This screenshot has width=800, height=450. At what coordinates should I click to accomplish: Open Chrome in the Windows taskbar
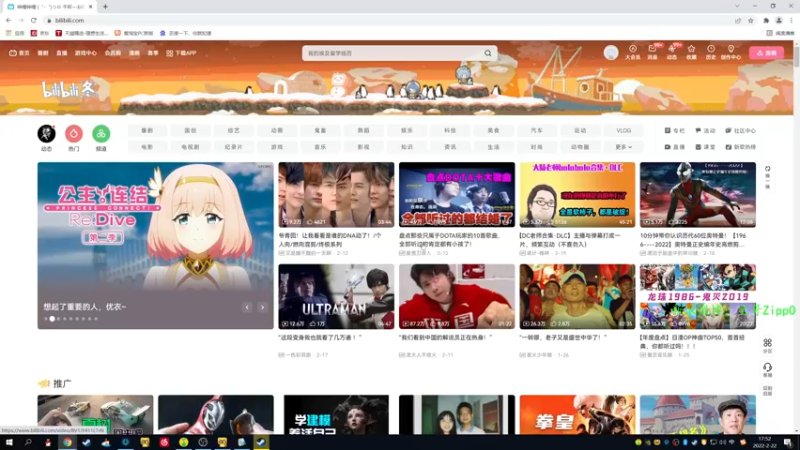click(x=67, y=442)
